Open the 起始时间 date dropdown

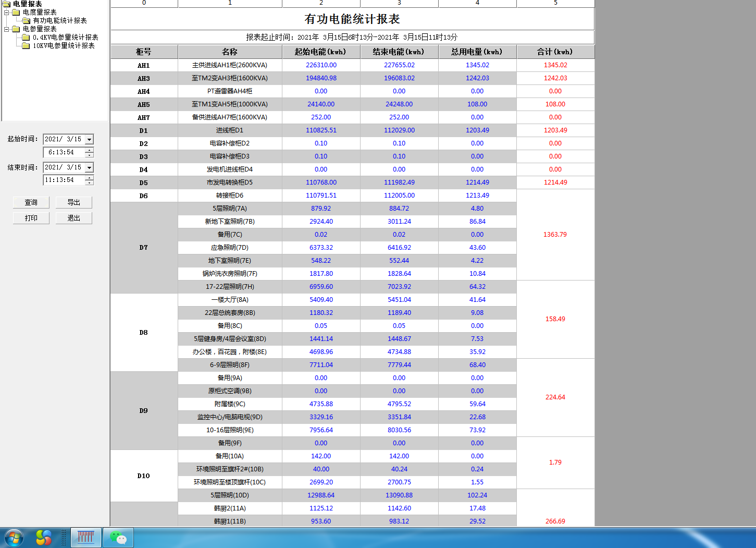89,139
